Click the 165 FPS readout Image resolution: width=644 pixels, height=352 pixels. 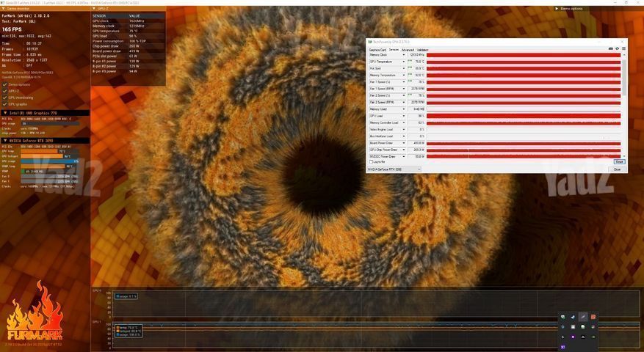click(x=12, y=29)
